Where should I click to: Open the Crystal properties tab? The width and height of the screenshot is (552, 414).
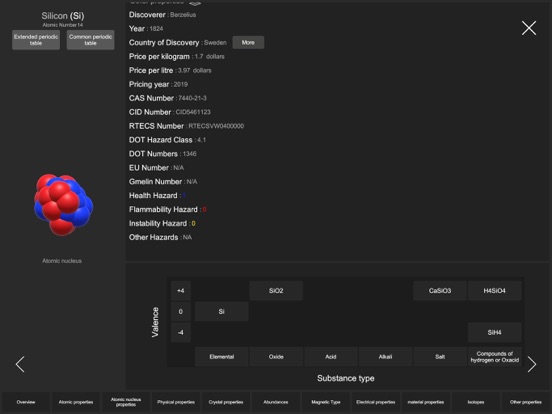pos(226,402)
